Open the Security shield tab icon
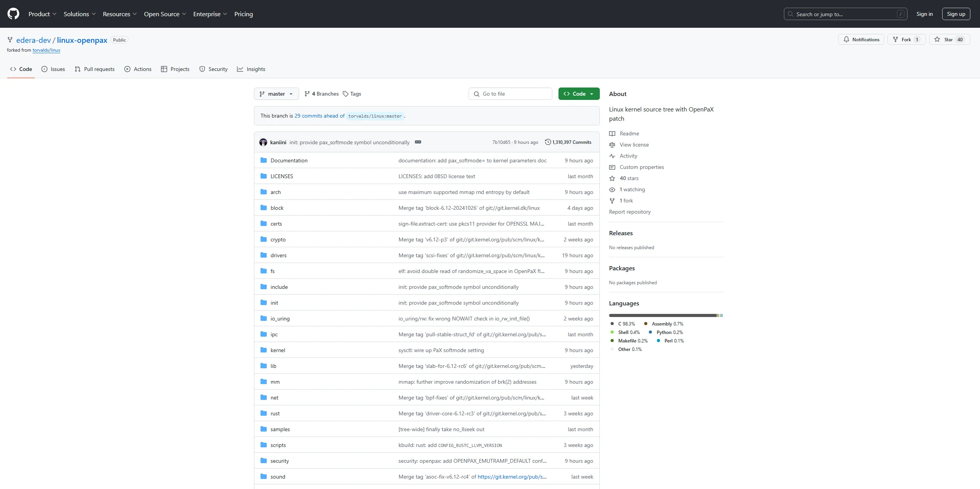 coord(202,69)
